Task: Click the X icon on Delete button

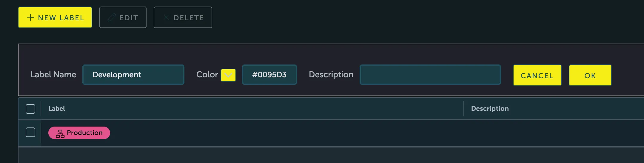Action: pos(166,18)
